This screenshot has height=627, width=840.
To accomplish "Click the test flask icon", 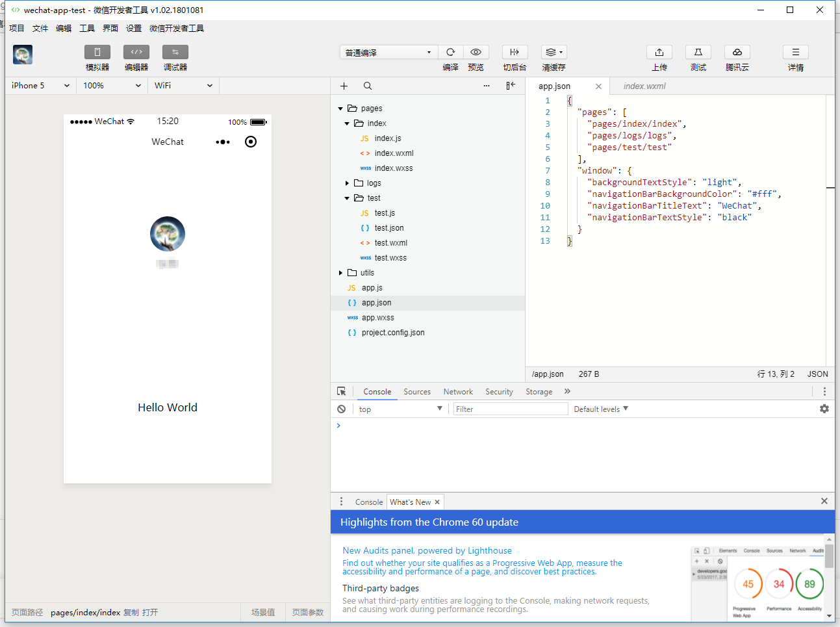I will (x=698, y=52).
